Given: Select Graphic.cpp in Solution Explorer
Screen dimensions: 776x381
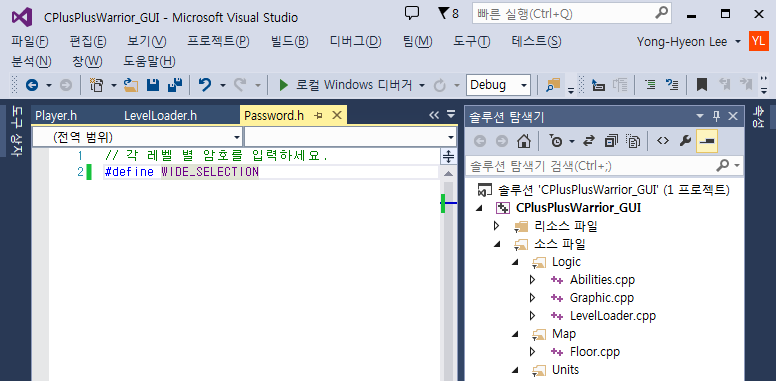Looking at the screenshot, I should pyautogui.click(x=602, y=298).
